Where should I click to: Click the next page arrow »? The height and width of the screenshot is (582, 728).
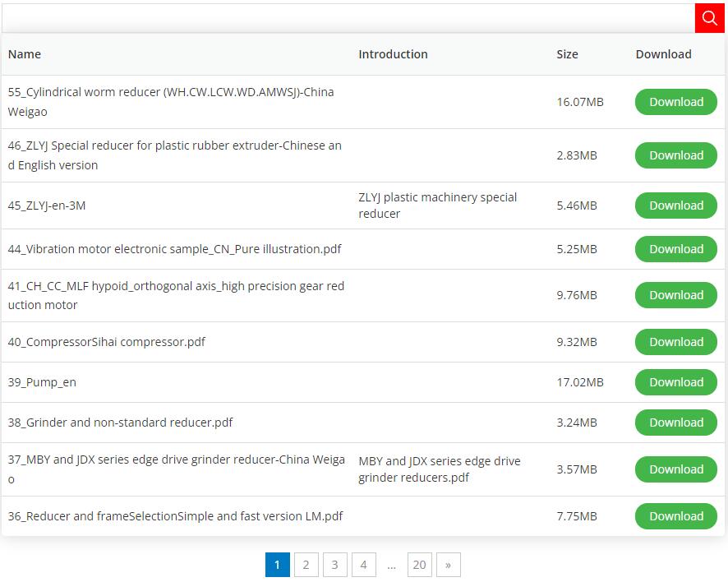(x=448, y=565)
